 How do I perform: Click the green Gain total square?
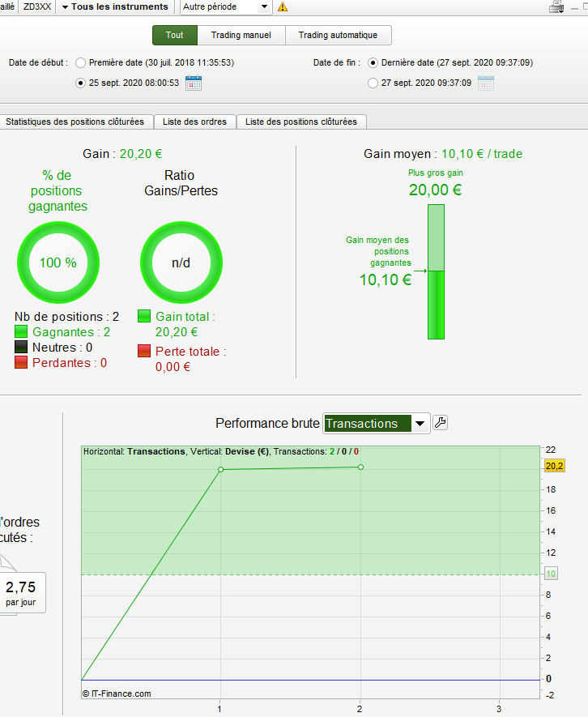click(x=144, y=316)
